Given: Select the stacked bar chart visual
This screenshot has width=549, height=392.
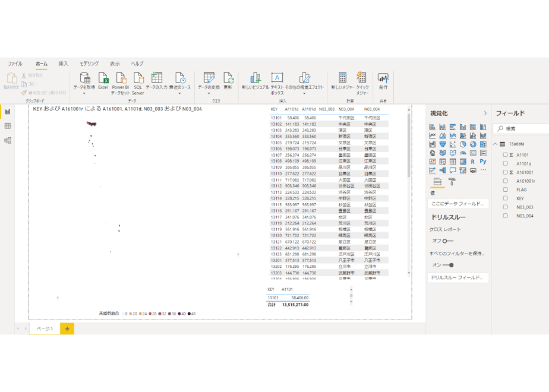Looking at the screenshot, I should click(x=433, y=127).
